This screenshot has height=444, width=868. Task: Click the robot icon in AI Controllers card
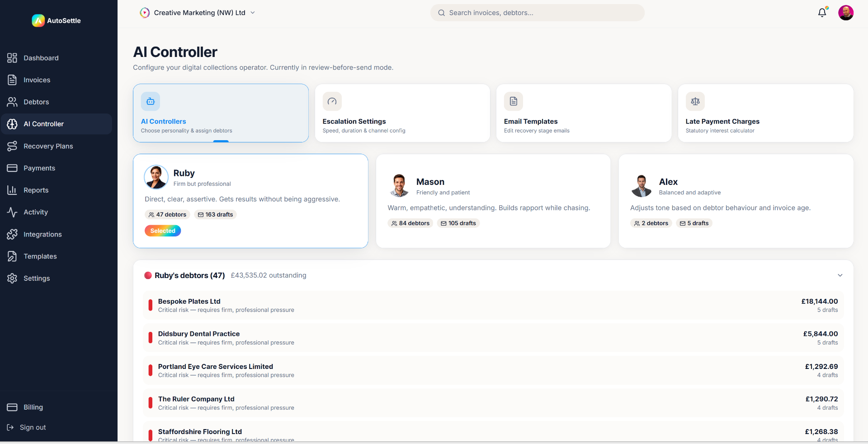pyautogui.click(x=151, y=101)
